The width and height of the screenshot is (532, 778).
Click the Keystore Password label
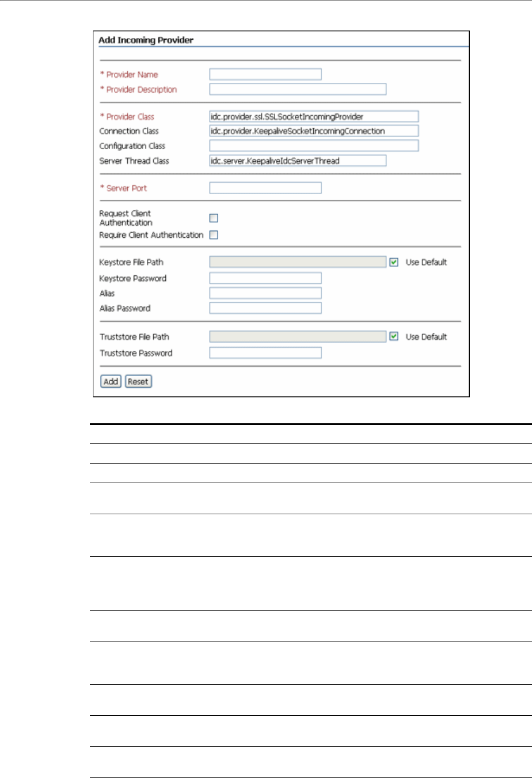point(133,278)
